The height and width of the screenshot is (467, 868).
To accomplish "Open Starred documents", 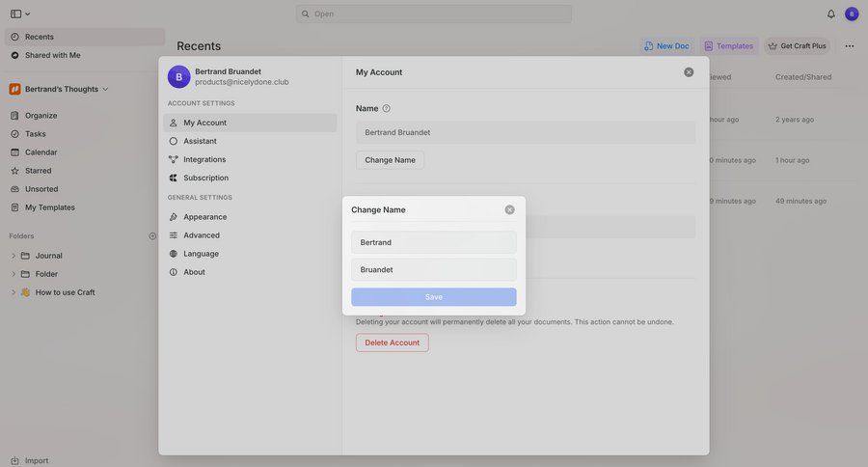I will coord(39,171).
